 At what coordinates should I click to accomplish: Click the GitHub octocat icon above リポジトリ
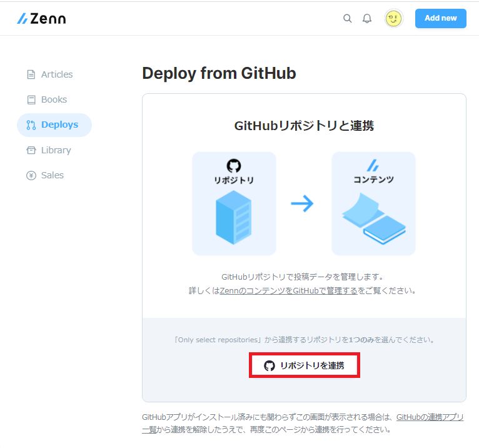234,166
